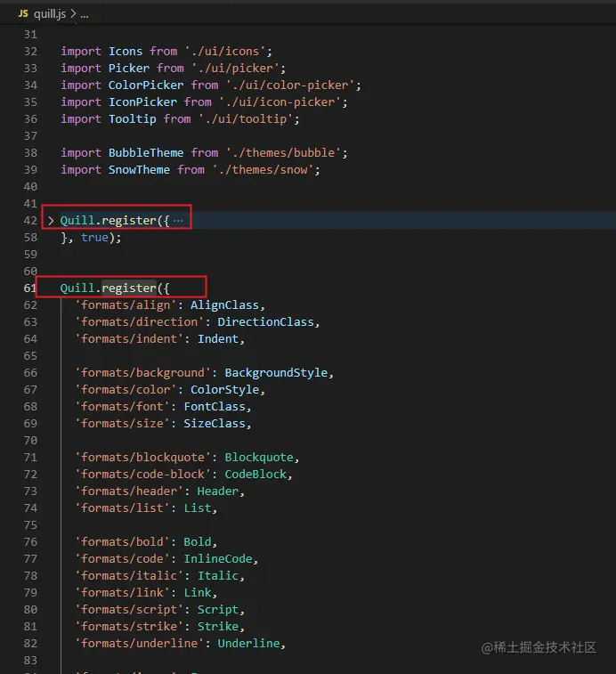
Task: Click 'Blockquote' value on line 71
Action: (259, 457)
